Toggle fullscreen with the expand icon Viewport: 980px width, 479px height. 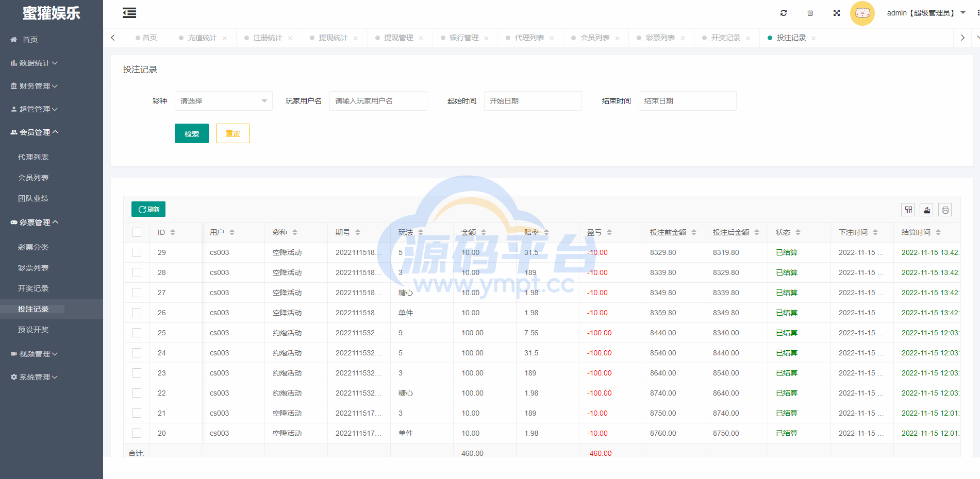click(837, 13)
